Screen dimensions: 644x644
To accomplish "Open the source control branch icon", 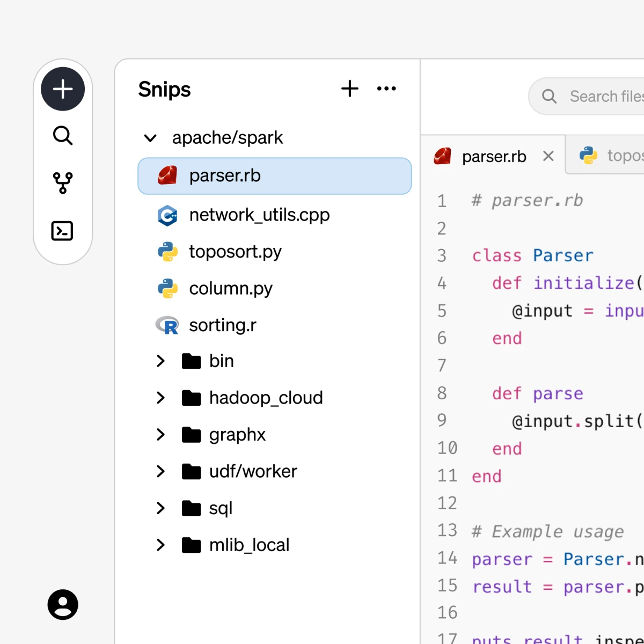I will (x=63, y=183).
